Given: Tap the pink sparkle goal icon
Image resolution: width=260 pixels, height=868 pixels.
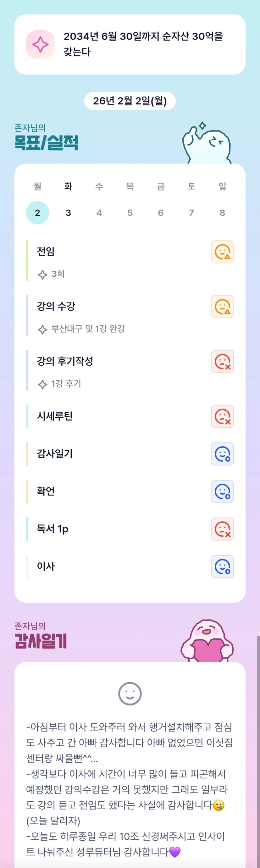Looking at the screenshot, I should click(41, 44).
